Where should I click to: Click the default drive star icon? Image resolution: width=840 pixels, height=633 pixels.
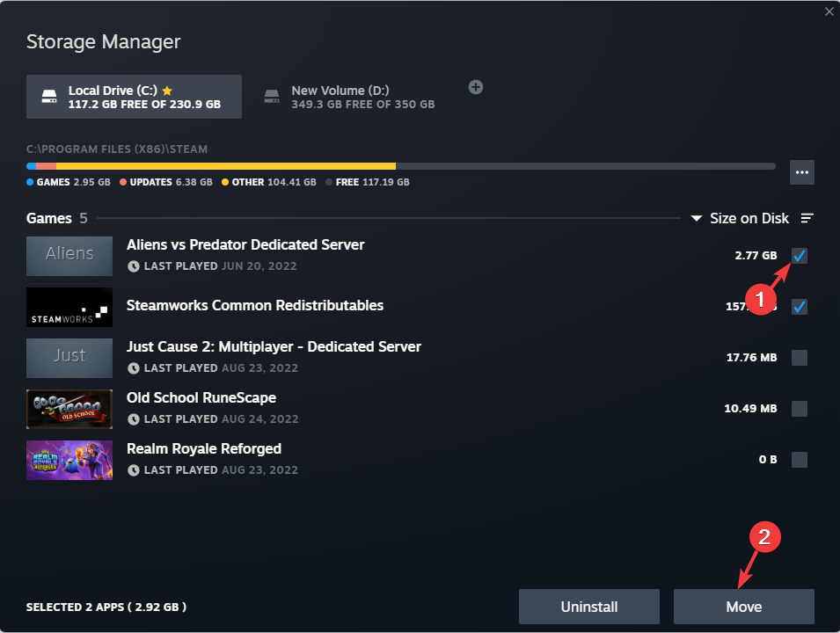(x=167, y=91)
